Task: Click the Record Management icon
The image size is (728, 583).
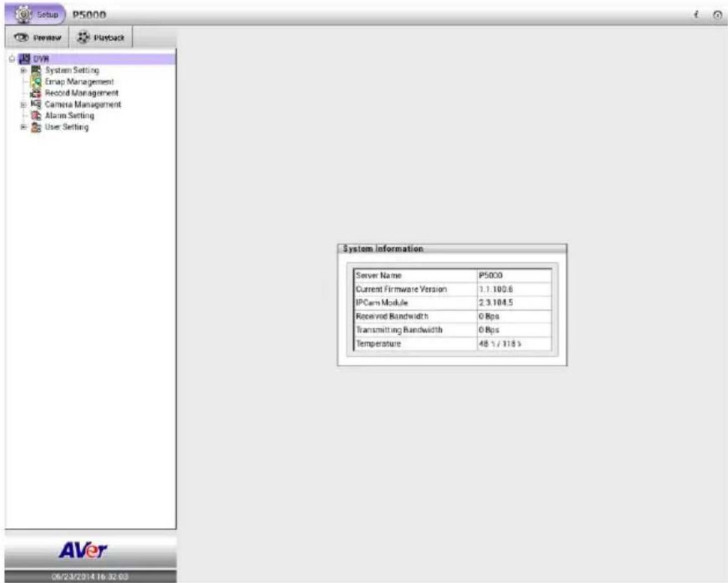Action: (36, 93)
